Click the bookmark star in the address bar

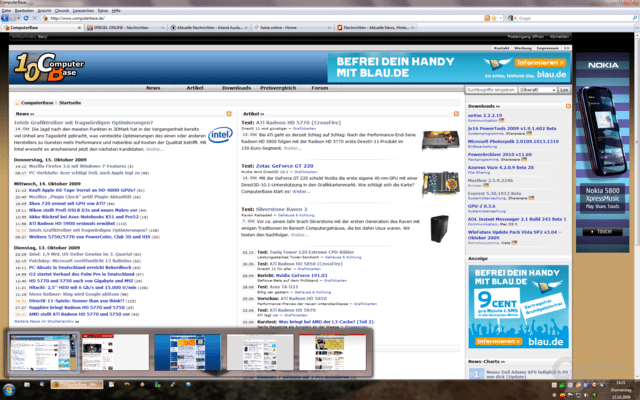(494, 18)
